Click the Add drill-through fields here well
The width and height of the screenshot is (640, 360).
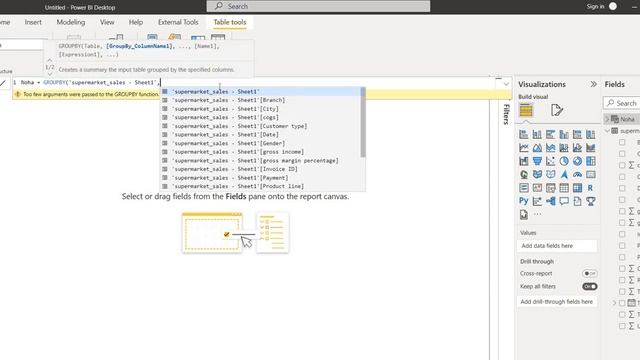point(557,302)
